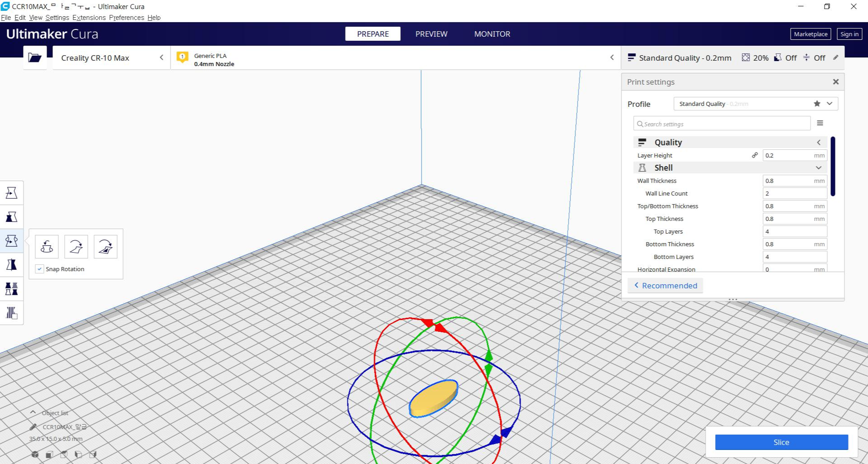Image resolution: width=868 pixels, height=464 pixels.
Task: Click the Search settings field
Action: point(722,124)
